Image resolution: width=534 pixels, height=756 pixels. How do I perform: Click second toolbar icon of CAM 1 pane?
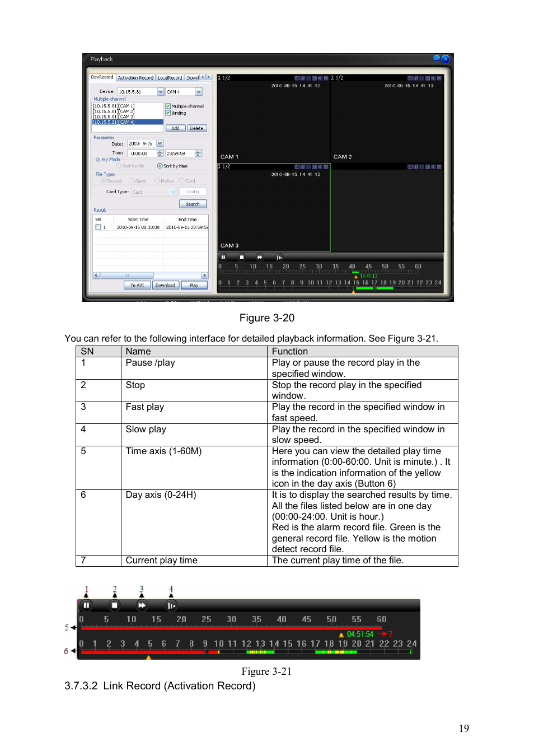click(303, 78)
